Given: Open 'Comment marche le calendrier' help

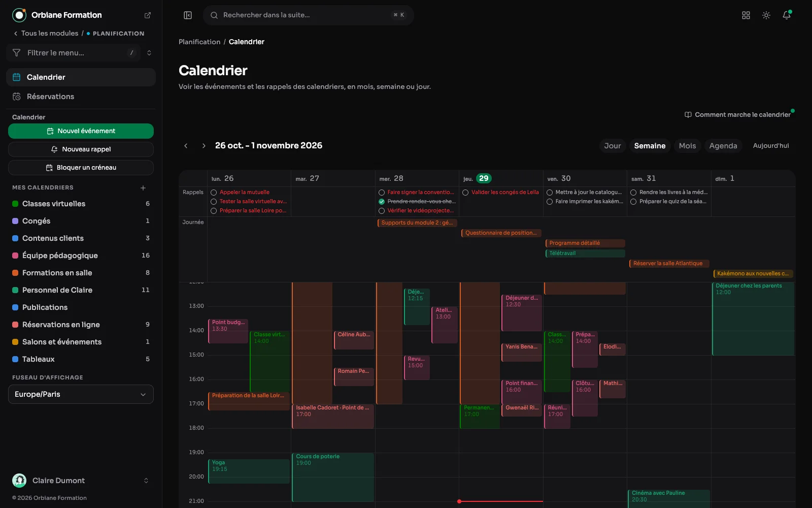Looking at the screenshot, I should coord(737,115).
